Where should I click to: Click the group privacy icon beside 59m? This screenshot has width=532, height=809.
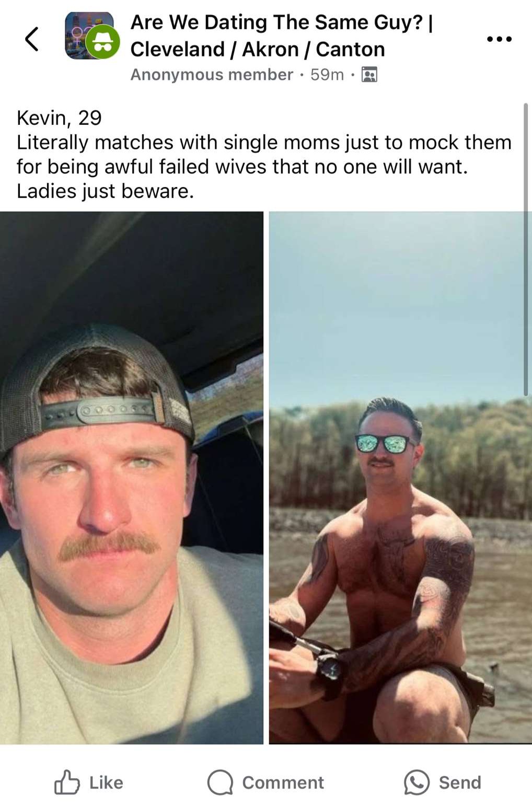[x=369, y=75]
